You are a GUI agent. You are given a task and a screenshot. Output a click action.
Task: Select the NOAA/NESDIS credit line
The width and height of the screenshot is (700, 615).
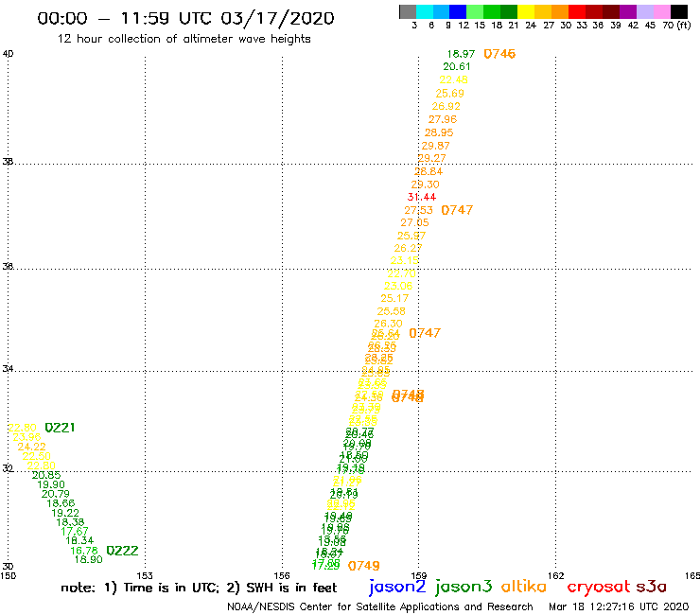(x=380, y=607)
